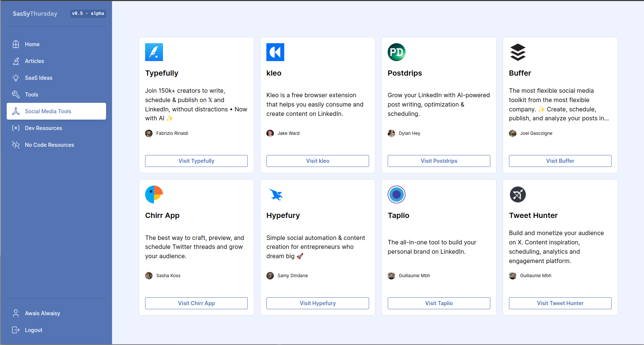Click the Visit Postdrips button

click(439, 161)
